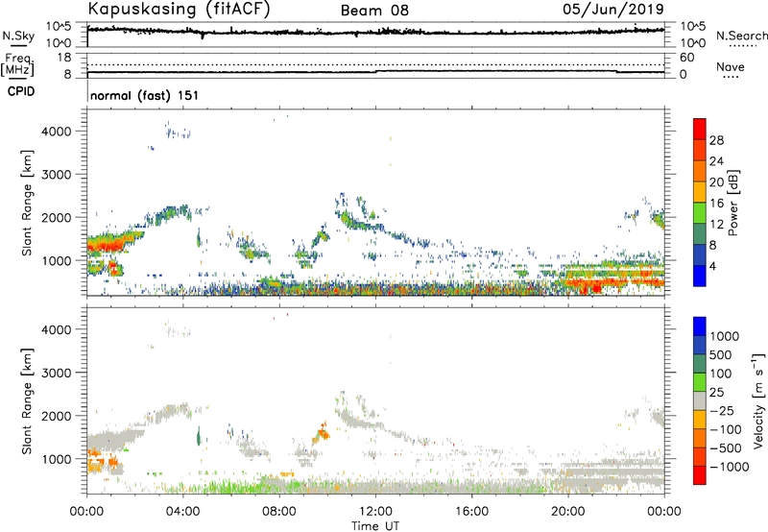Image resolution: width=768 pixels, height=532 pixels.
Task: Click the '16' value on Power colorbar
Action: pos(716,204)
